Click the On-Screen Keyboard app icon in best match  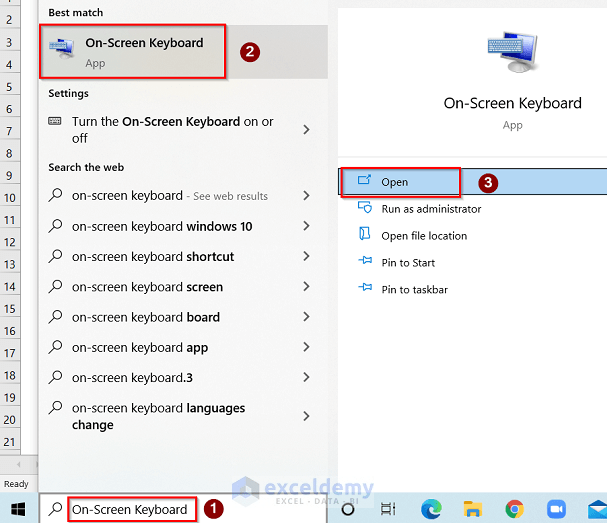62,48
